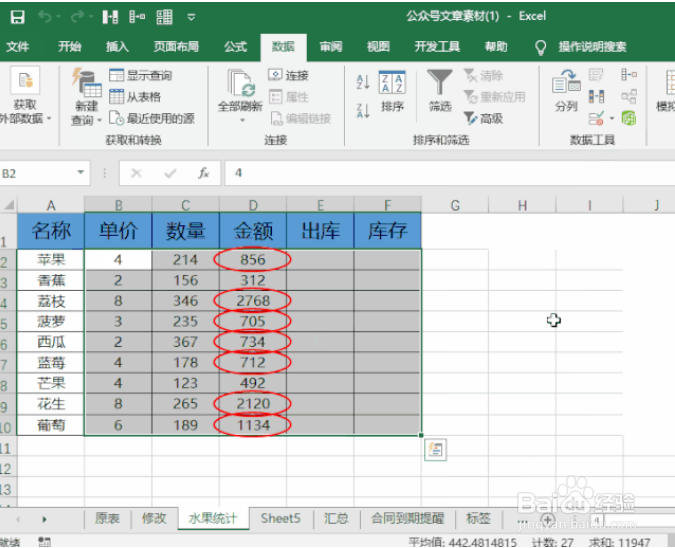Click the formula bar showing 4
The image size is (675, 548).
tap(449, 173)
